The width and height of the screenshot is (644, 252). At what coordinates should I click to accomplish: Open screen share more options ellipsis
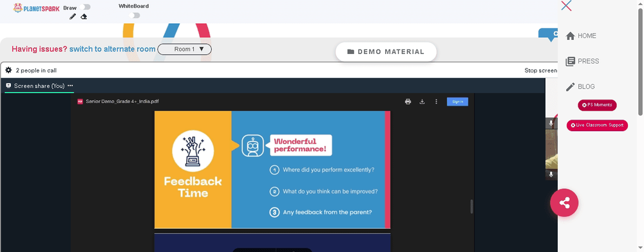pyautogui.click(x=70, y=85)
